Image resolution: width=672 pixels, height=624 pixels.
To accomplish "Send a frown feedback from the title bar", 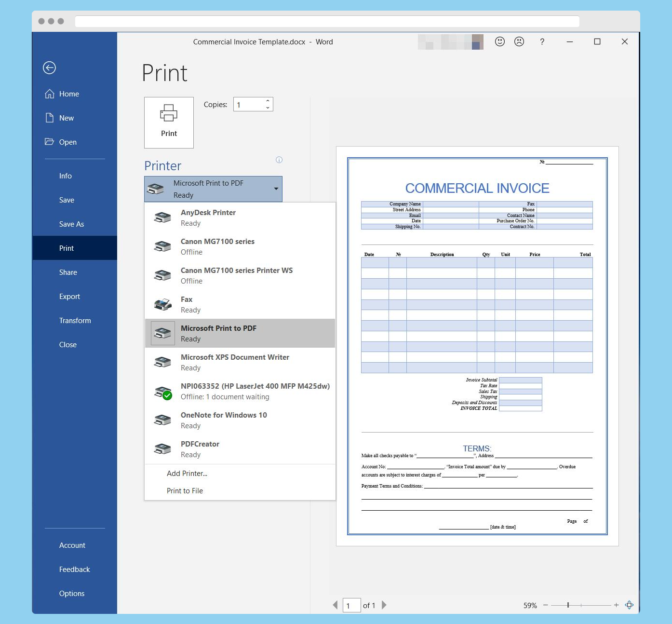I will [519, 42].
